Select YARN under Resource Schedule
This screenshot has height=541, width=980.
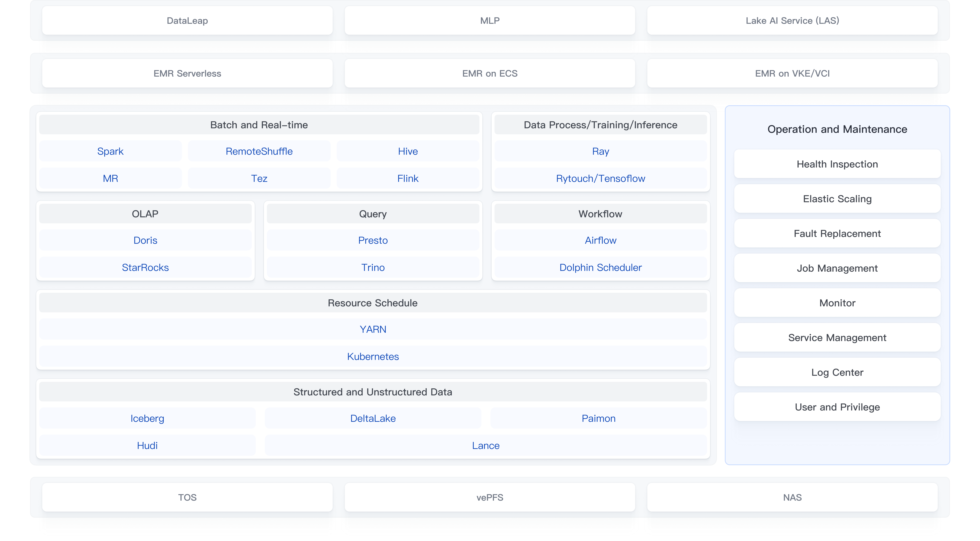click(x=373, y=329)
